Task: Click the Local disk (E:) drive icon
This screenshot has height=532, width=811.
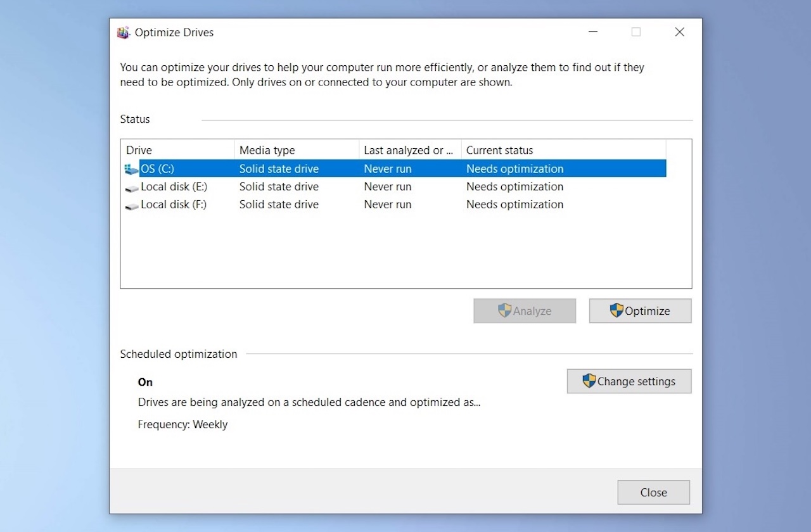Action: (131, 187)
